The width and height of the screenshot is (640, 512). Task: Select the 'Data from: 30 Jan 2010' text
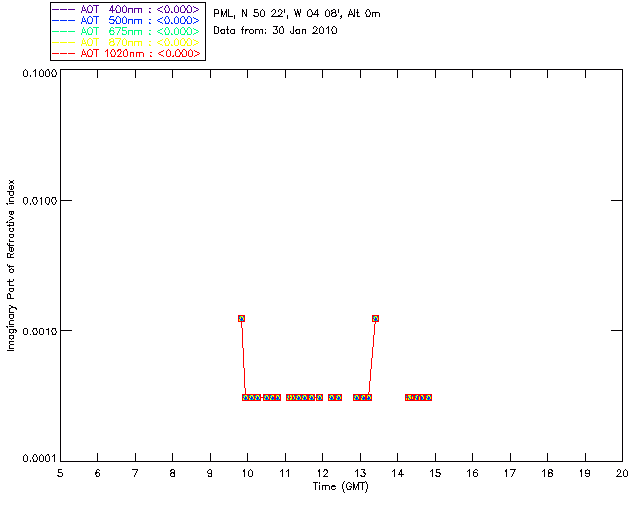tap(275, 31)
